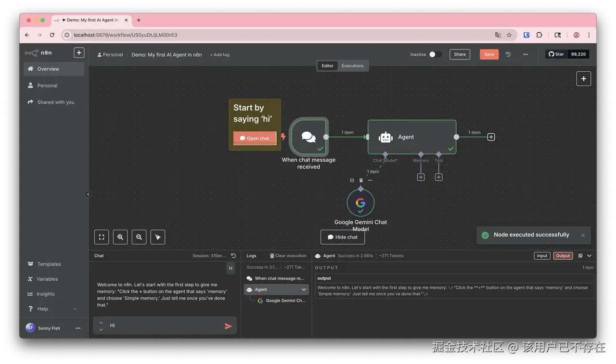Click the fit to view canvas button
The height and width of the screenshot is (364, 616).
coord(102,237)
